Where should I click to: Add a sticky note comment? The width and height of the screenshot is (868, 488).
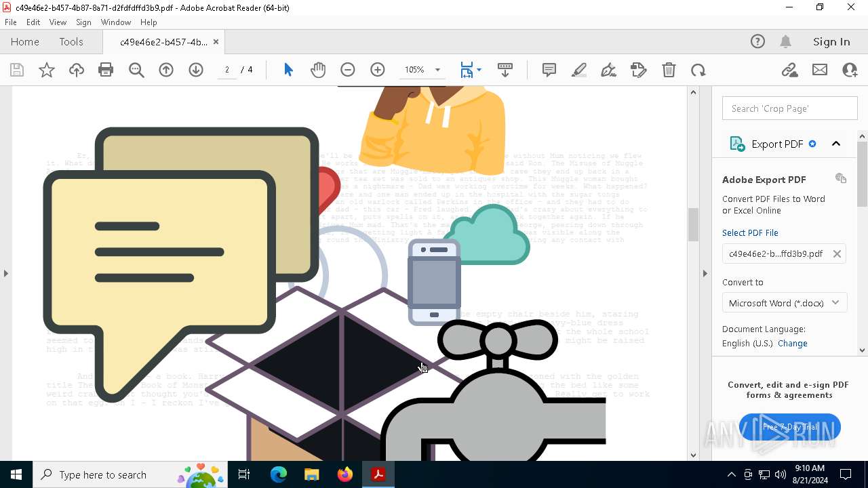549,70
